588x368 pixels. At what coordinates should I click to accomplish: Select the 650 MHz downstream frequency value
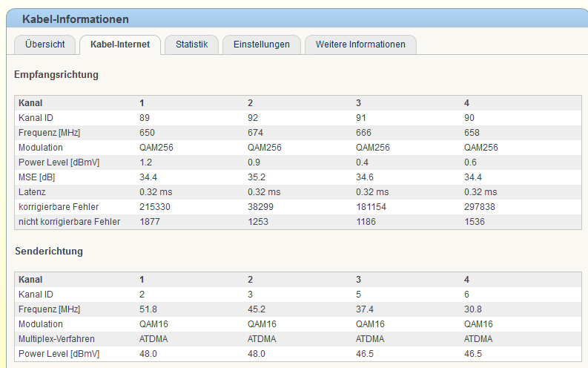(147, 133)
